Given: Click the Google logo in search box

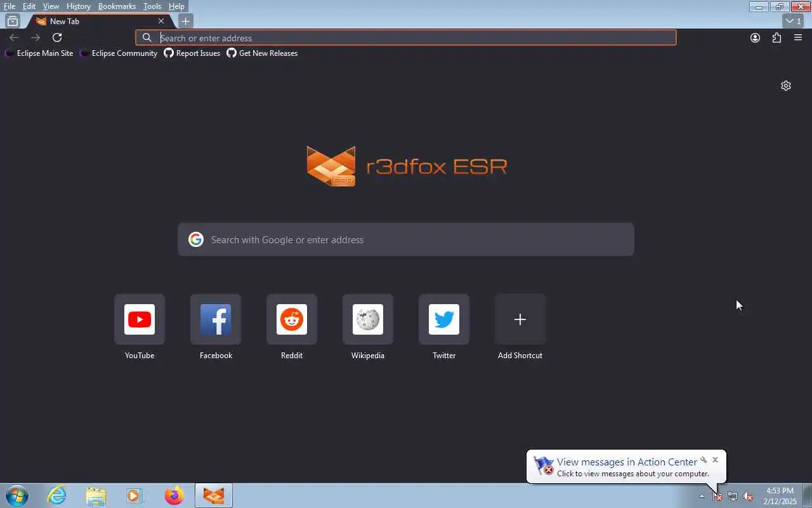Looking at the screenshot, I should tap(196, 239).
